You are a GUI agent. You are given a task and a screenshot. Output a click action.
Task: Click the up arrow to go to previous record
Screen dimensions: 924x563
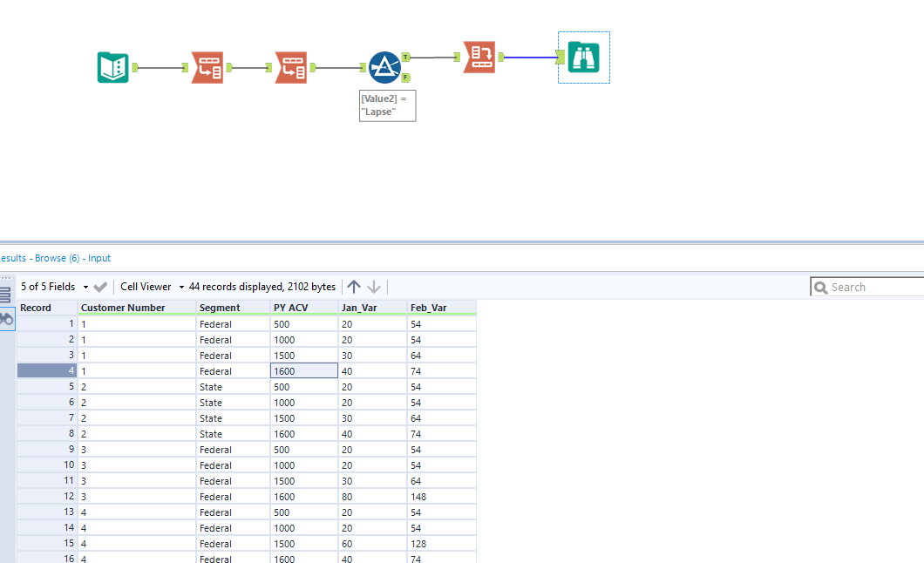click(353, 286)
